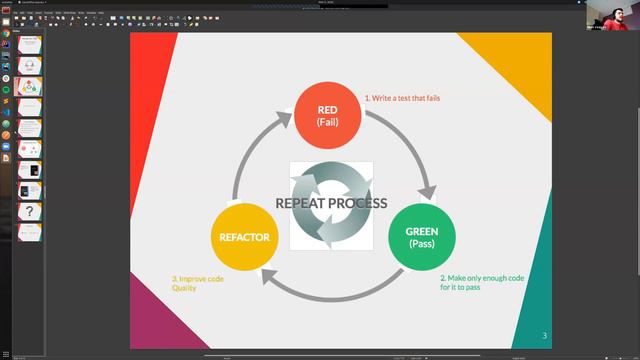Open Postman orange icon in the dock
The width and height of the screenshot is (640, 360).
6,135
